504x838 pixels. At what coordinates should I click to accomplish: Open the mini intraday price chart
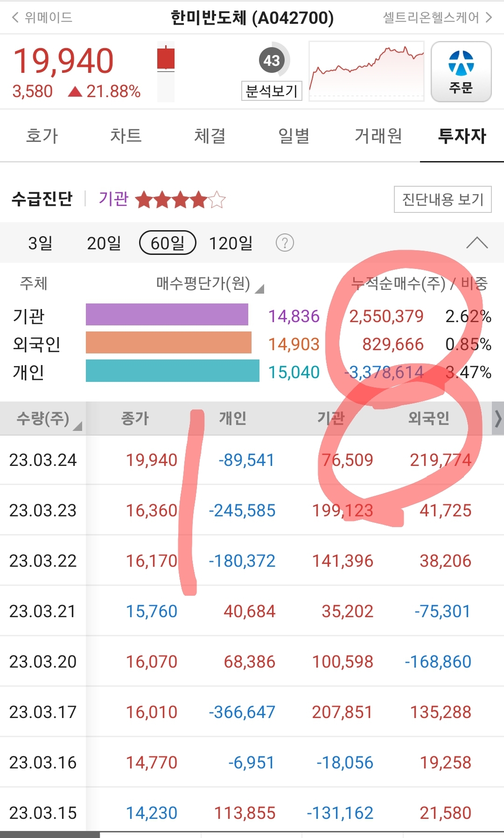(366, 71)
